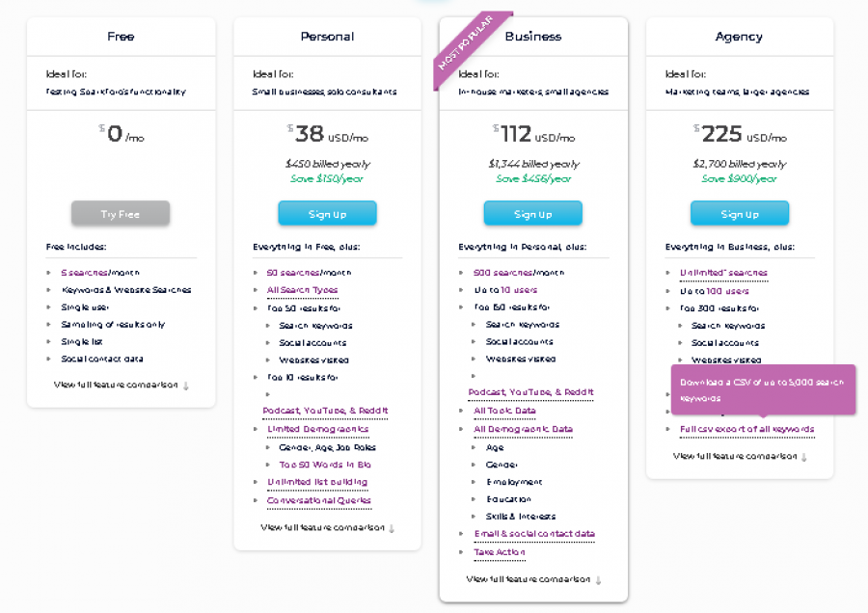Image resolution: width=868 pixels, height=613 pixels.
Task: Click the Take Action link
Action: point(500,551)
